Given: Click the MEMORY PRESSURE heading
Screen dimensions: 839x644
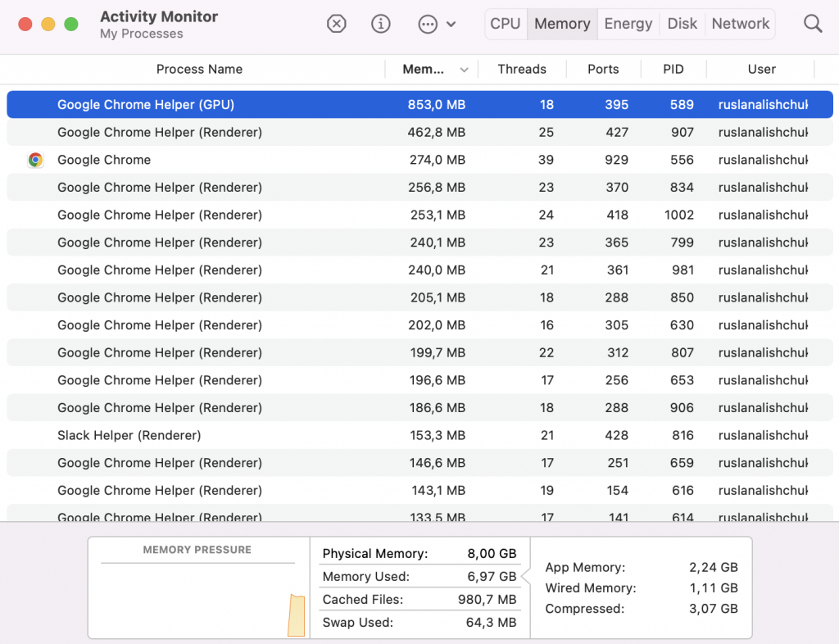Looking at the screenshot, I should tap(197, 550).
